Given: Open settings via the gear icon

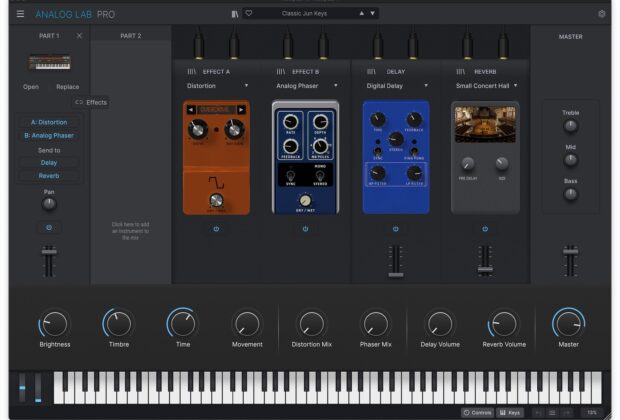Looking at the screenshot, I should click(601, 14).
